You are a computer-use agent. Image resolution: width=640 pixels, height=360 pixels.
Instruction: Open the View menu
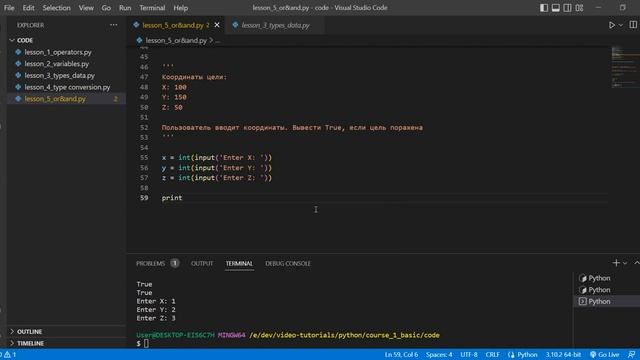click(86, 8)
